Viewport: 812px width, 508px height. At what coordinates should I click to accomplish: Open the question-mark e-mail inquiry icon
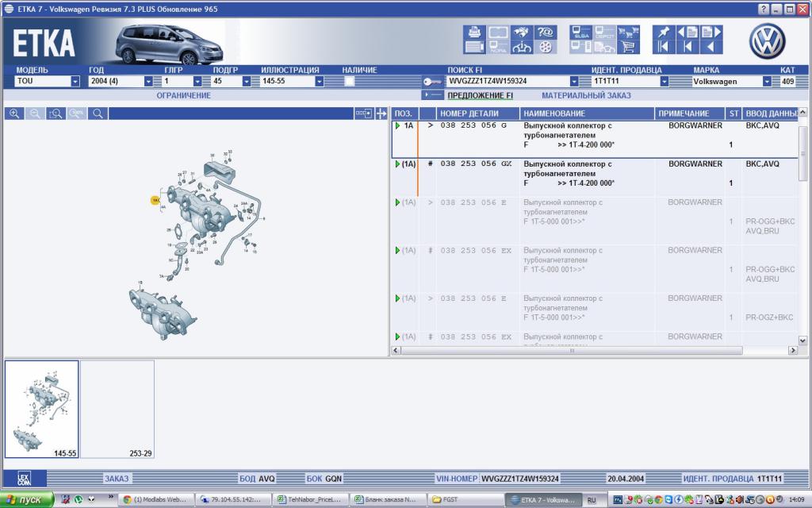[546, 32]
